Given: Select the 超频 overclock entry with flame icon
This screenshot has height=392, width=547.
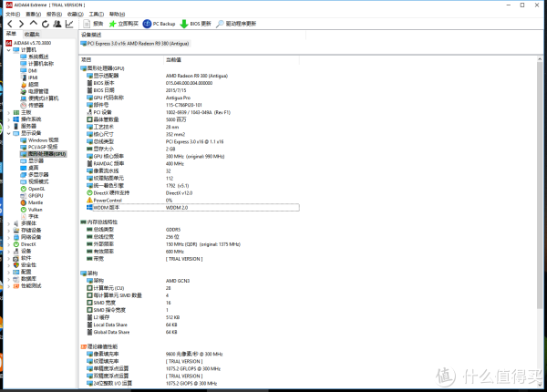Looking at the screenshot, I should click(30, 85).
